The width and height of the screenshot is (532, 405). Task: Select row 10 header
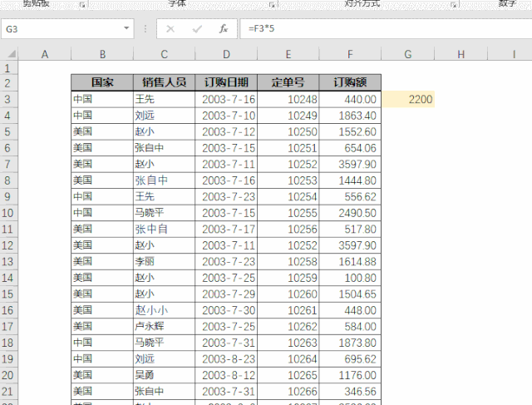[7, 213]
